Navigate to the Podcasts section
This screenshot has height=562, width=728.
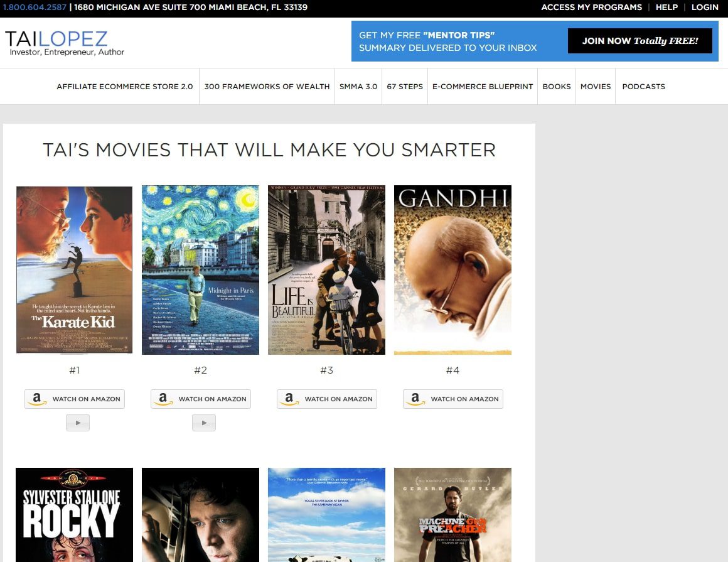[x=643, y=87]
